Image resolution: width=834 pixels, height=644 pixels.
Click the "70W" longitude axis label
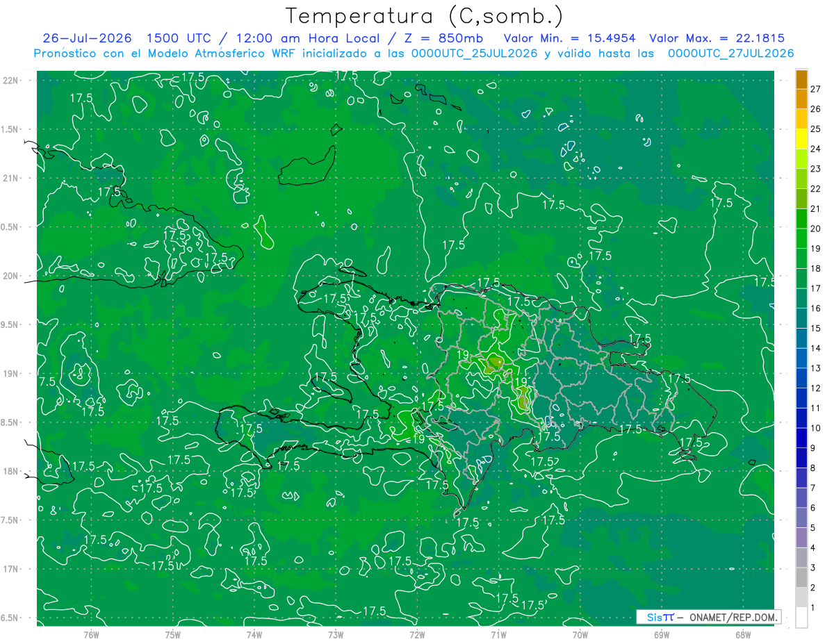coord(580,635)
